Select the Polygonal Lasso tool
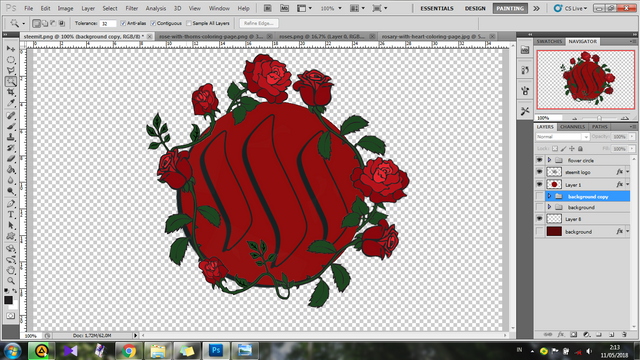 (11, 71)
